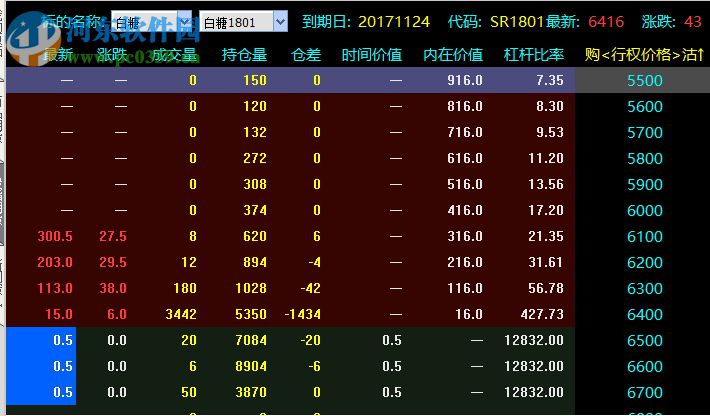Click the 时间价值 column header
This screenshot has width=710, height=416.
coord(372,55)
